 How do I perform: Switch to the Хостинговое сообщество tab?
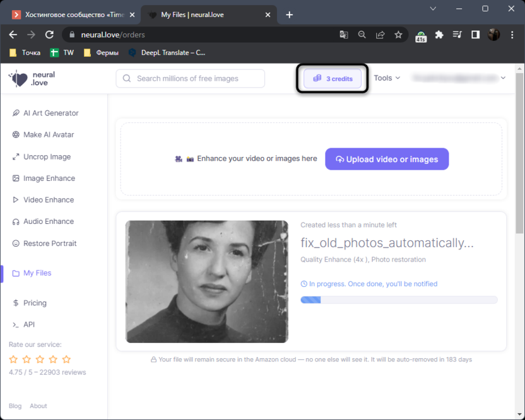69,15
